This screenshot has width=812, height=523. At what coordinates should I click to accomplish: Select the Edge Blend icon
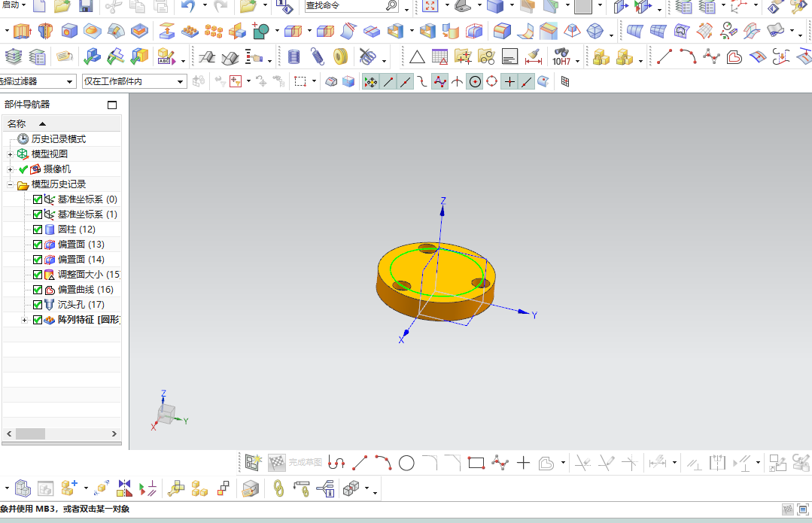pyautogui.click(x=501, y=31)
